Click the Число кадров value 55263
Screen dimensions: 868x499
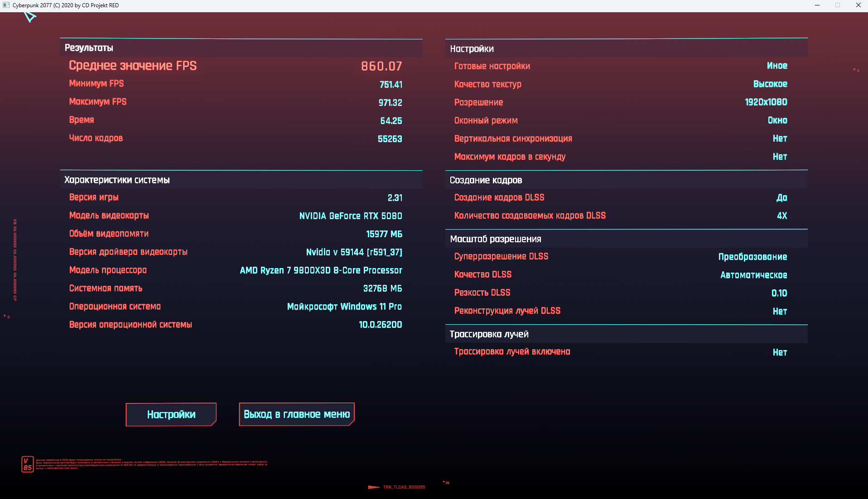coord(390,139)
